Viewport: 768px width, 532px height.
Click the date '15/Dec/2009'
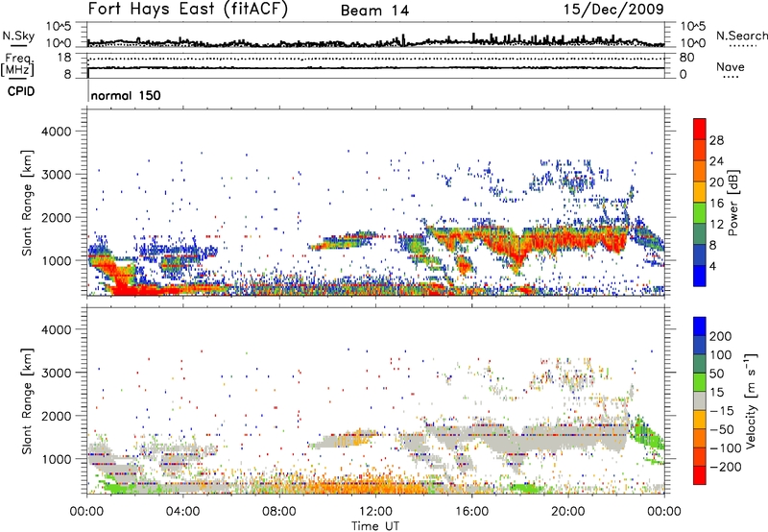pos(613,10)
